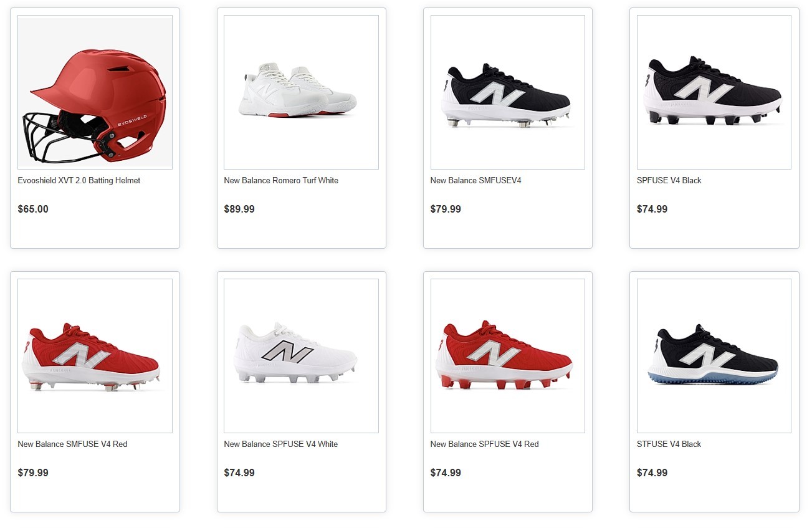Click the $65.00 price of the batting helmet

(x=33, y=209)
